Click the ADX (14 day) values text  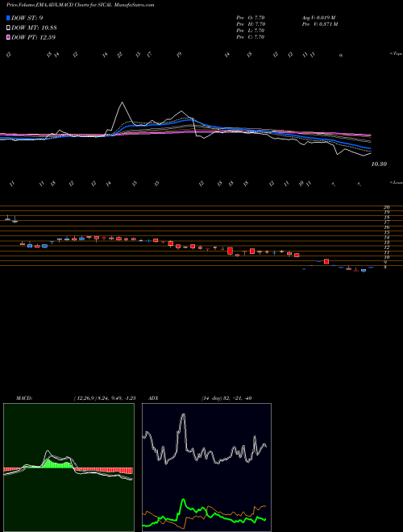(226, 398)
